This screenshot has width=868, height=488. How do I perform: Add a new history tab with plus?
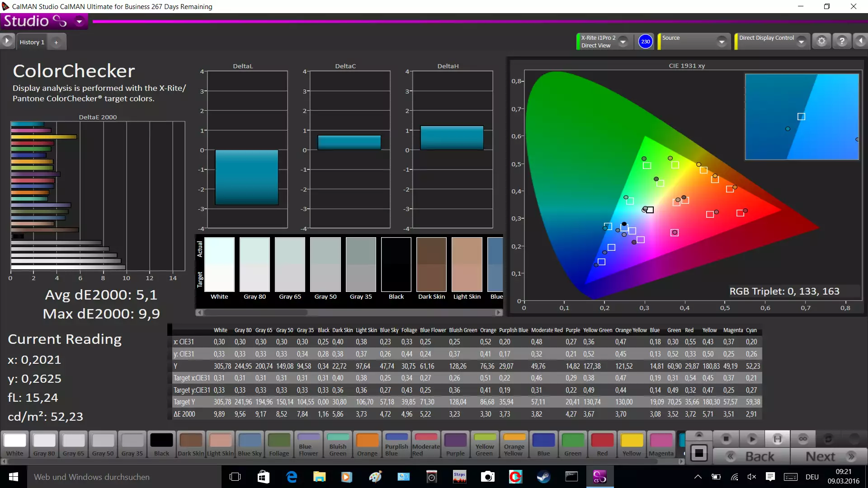[56, 42]
